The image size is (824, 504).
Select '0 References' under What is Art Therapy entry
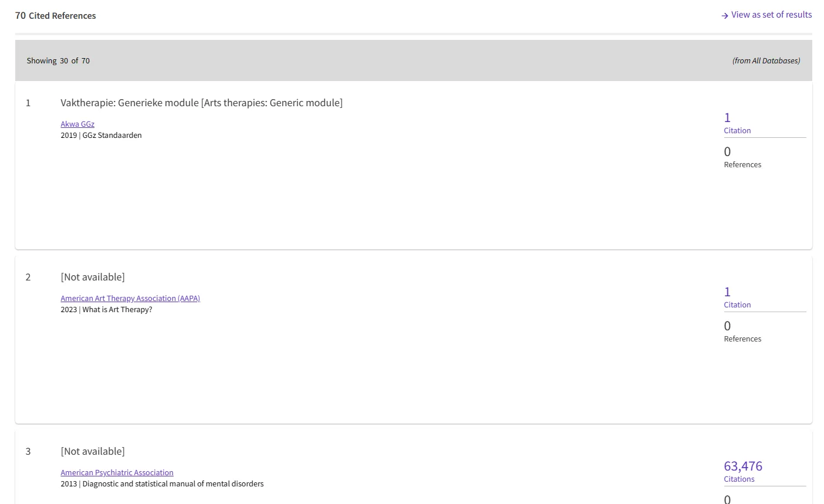742,331
